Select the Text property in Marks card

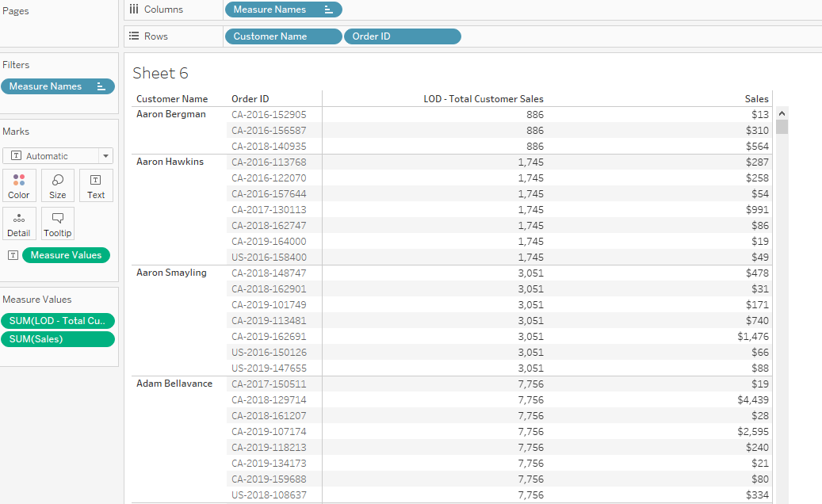pos(95,185)
